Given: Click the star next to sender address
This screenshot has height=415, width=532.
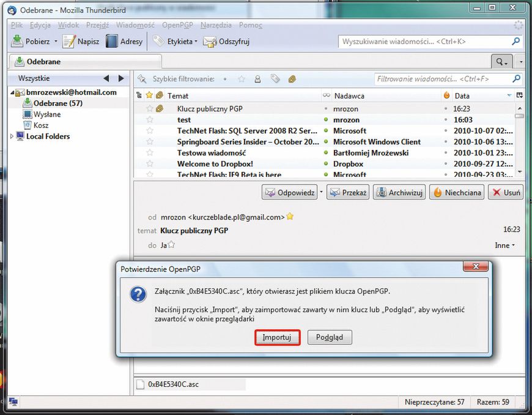Looking at the screenshot, I should click(x=290, y=216).
